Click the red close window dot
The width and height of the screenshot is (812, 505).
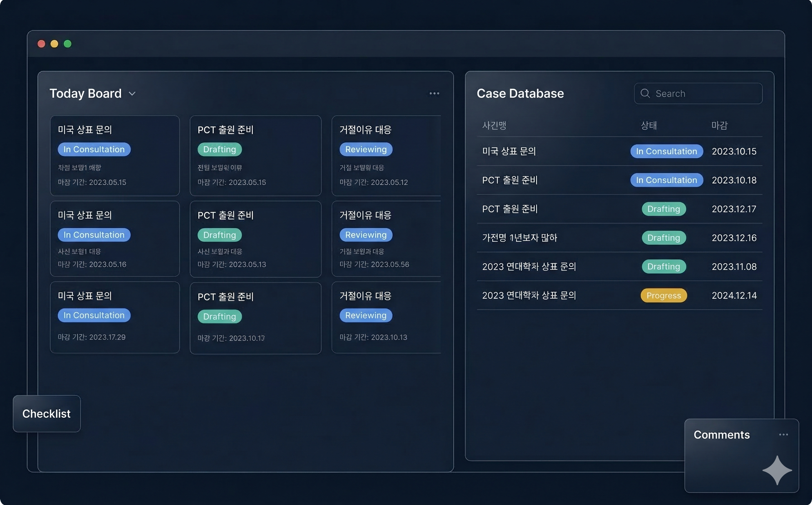pyautogui.click(x=41, y=44)
